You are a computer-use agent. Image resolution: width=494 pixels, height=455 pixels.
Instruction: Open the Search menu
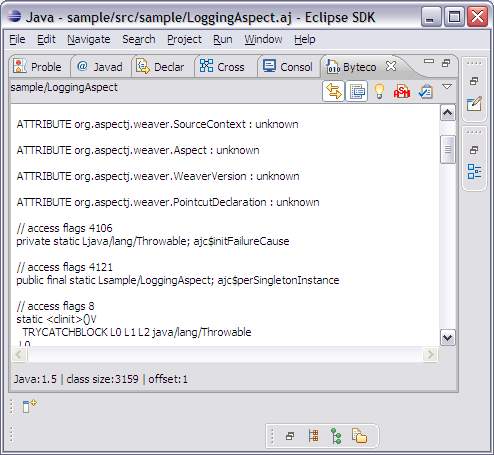point(139,39)
